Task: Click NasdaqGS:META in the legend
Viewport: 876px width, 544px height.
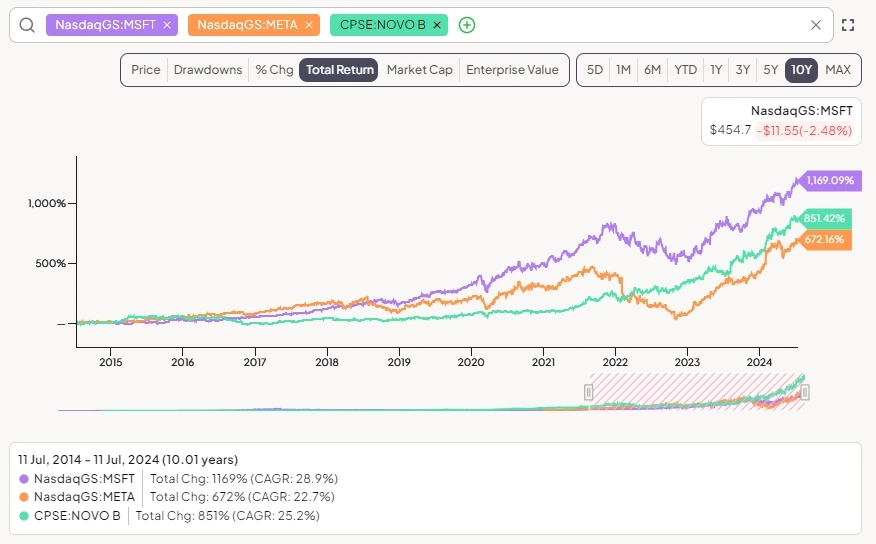Action: (84, 497)
